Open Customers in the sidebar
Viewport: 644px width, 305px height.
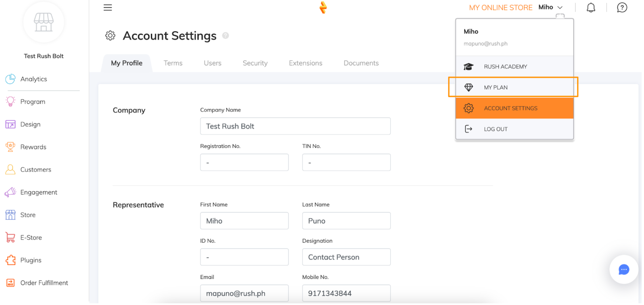(x=36, y=169)
